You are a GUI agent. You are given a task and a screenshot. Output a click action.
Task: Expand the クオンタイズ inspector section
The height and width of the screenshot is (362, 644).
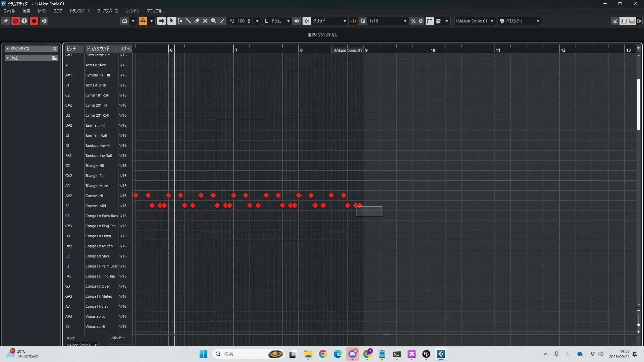[8, 49]
